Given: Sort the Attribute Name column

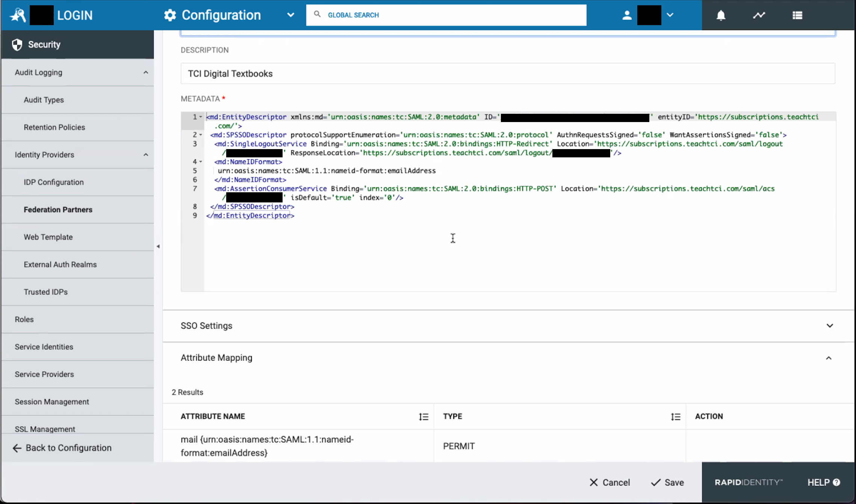Looking at the screenshot, I should click(x=423, y=416).
